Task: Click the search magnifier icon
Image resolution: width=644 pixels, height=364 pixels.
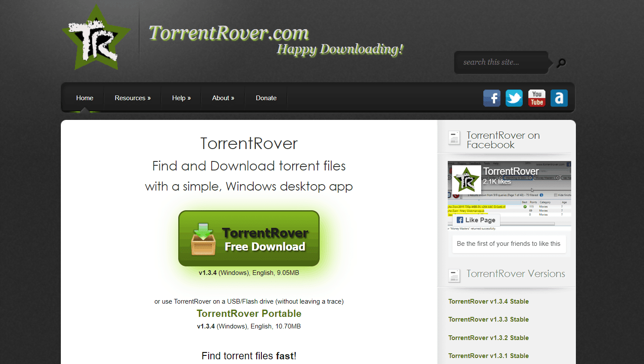Action: tap(561, 63)
